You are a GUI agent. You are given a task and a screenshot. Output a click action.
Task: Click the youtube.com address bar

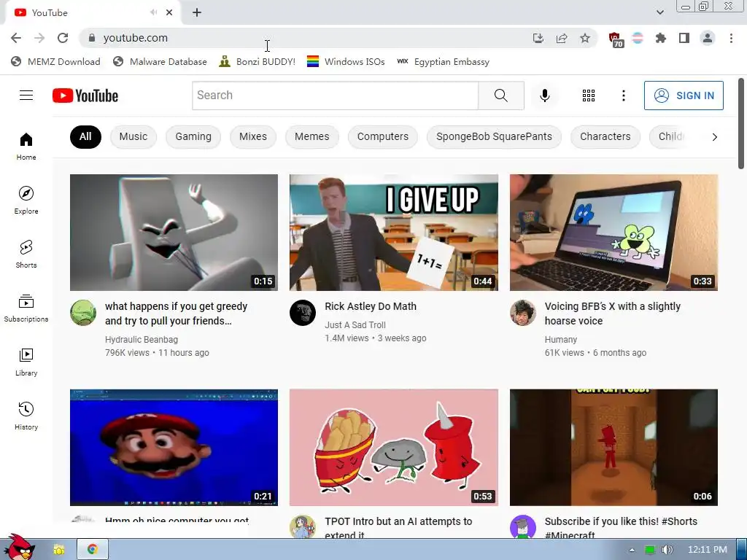[305, 38]
